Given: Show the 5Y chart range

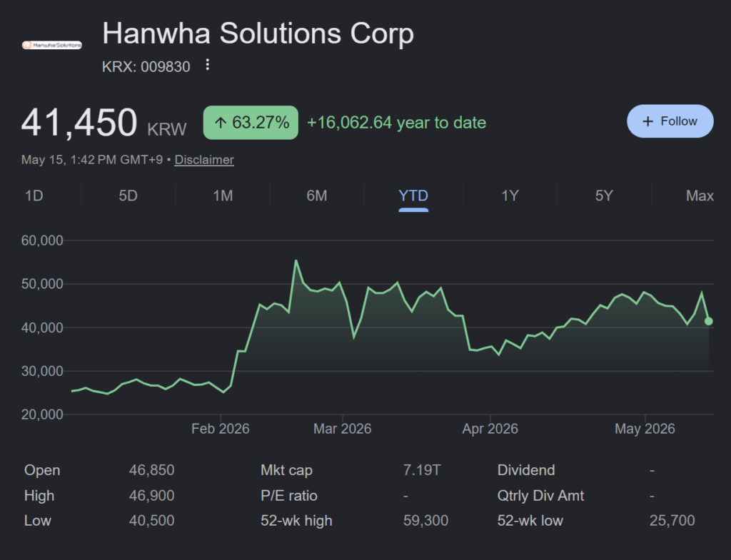Looking at the screenshot, I should pyautogui.click(x=604, y=195).
